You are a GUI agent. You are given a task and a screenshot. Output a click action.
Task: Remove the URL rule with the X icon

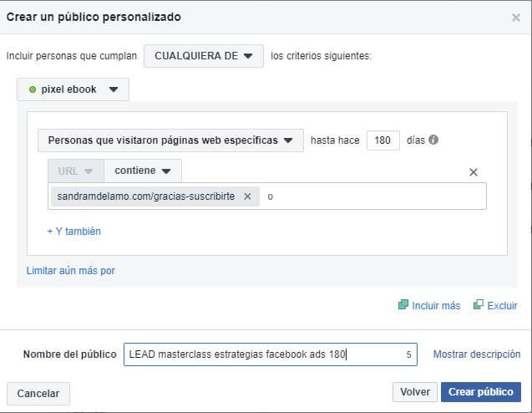473,172
